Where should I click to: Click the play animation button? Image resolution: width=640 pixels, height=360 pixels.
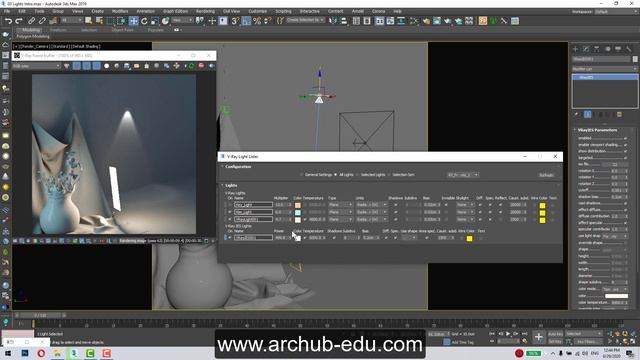508,334
